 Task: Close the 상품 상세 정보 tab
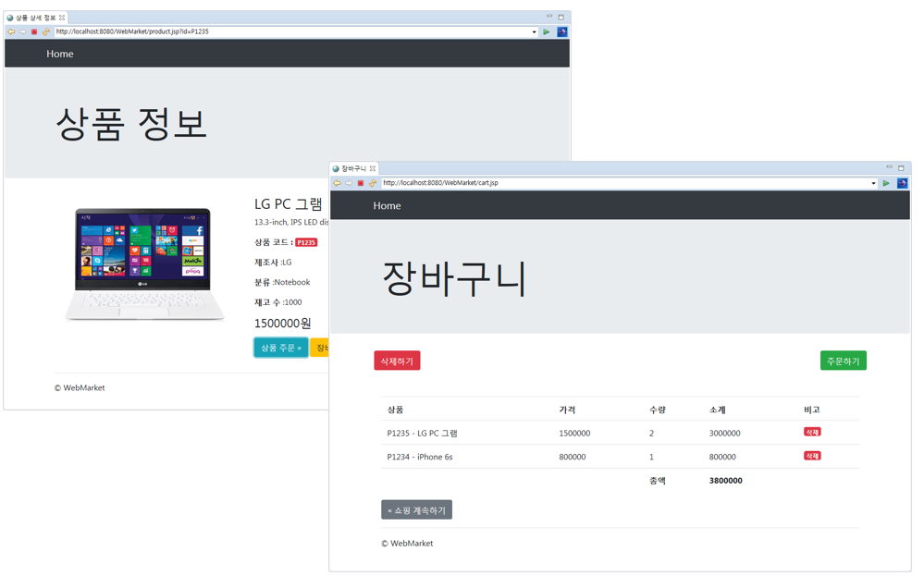62,18
